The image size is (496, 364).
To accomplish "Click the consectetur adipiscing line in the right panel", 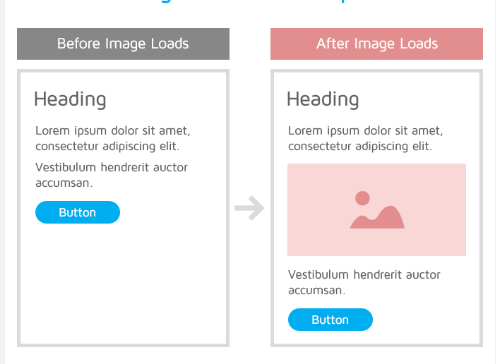I will [360, 146].
